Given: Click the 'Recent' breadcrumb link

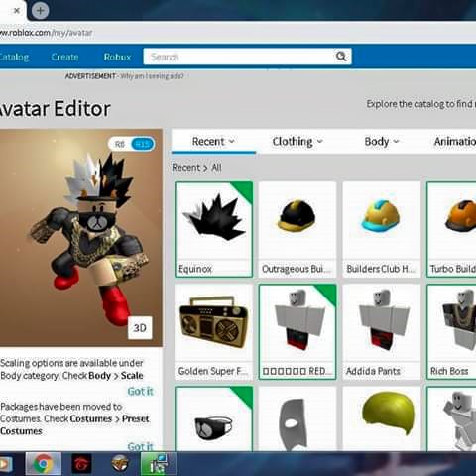Looking at the screenshot, I should point(186,168).
